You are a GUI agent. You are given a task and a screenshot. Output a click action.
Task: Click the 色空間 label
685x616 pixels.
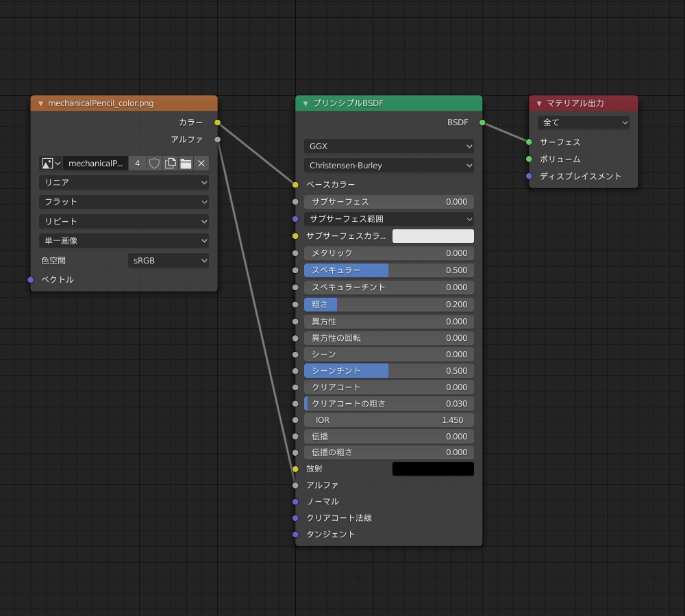click(53, 261)
